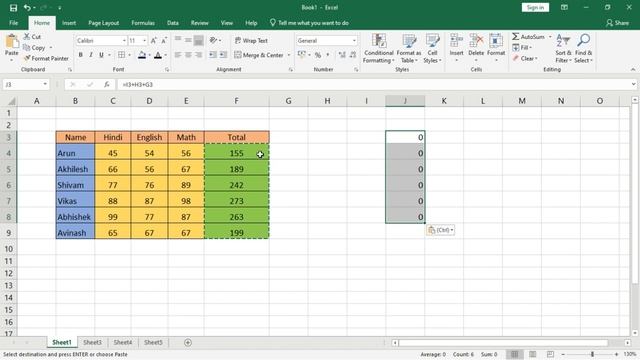The height and width of the screenshot is (360, 640).
Task: Click the Orientation text angle icon
Action: (213, 40)
